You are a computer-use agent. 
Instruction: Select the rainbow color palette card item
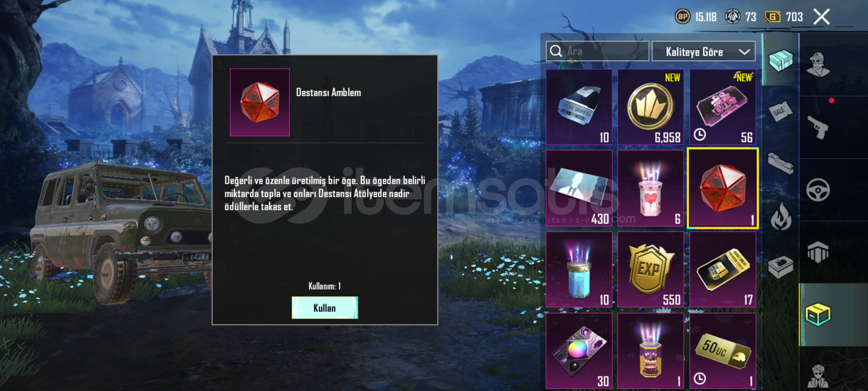tap(579, 351)
